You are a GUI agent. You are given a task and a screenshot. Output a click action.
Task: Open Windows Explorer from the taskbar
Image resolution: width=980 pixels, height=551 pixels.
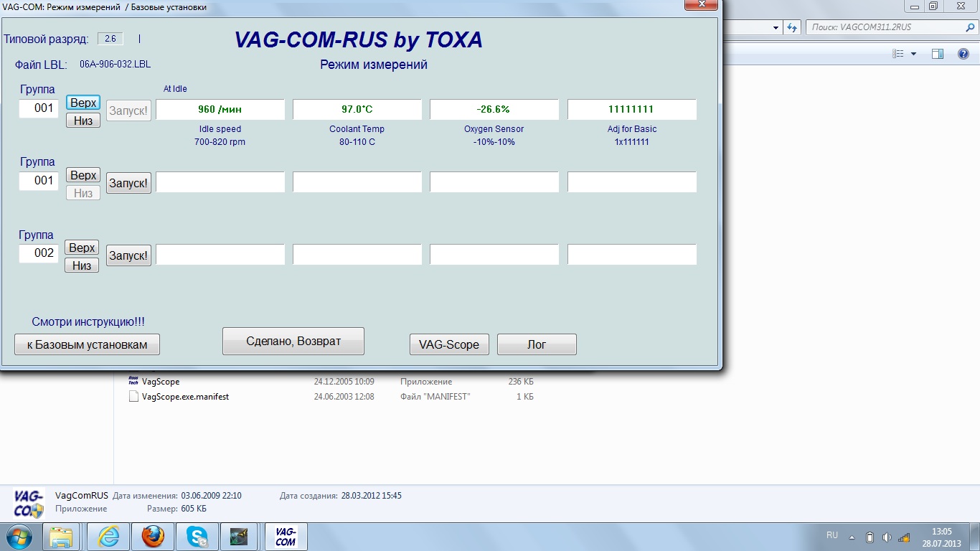pos(61,537)
